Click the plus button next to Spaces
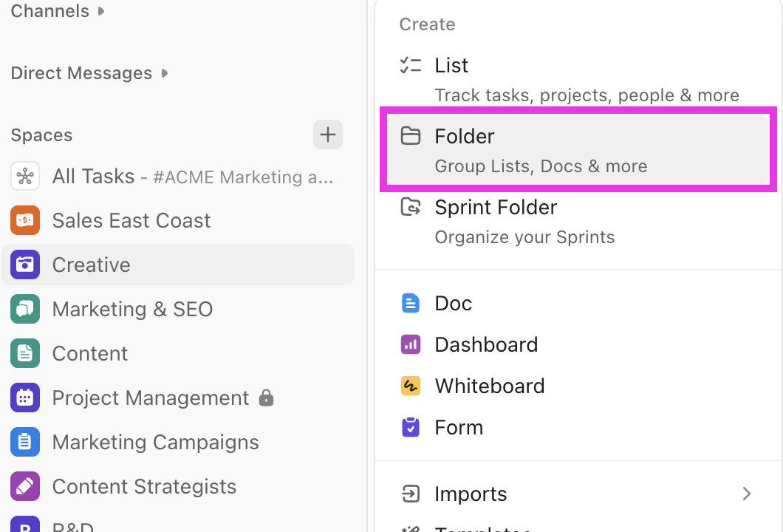Viewport: 783px width, 532px height. click(x=328, y=134)
